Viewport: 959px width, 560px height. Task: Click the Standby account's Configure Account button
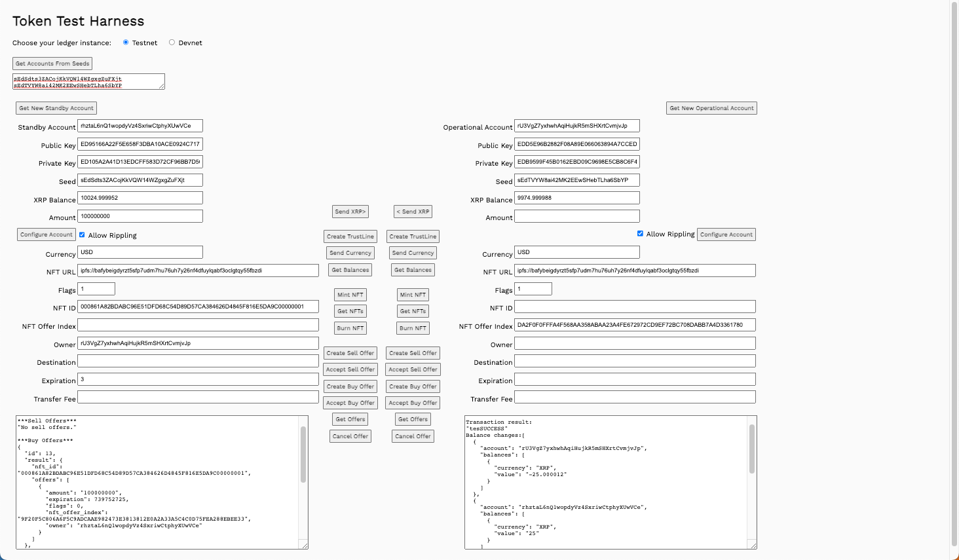(47, 234)
